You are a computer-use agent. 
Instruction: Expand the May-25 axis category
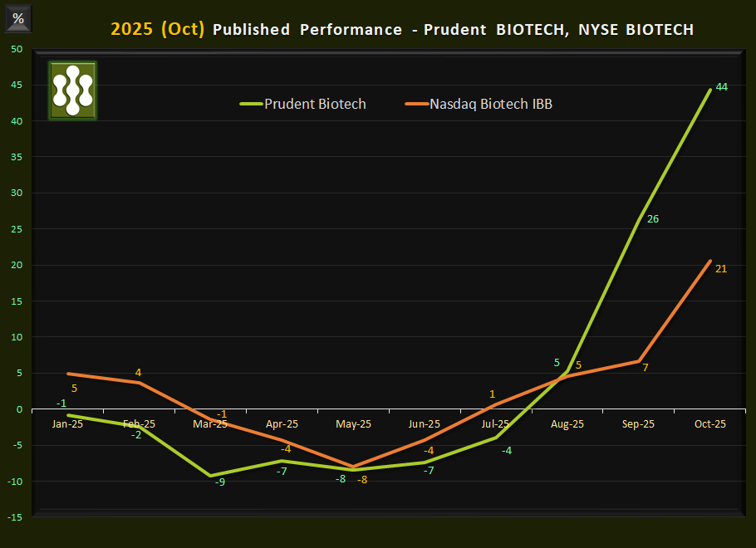click(352, 423)
